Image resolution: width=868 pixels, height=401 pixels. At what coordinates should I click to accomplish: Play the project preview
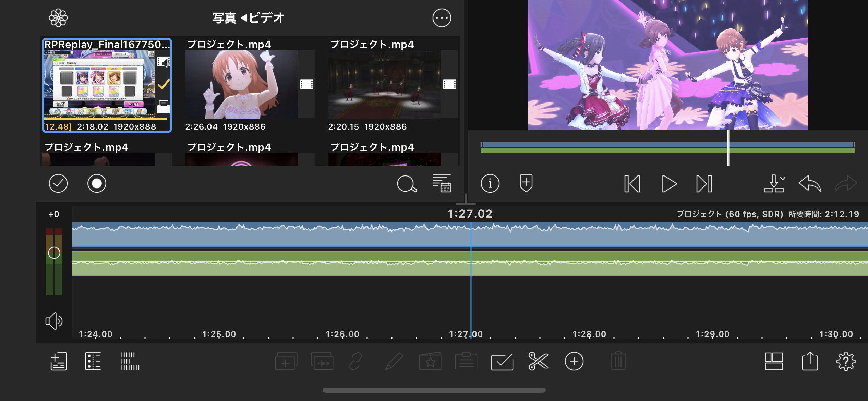(669, 184)
